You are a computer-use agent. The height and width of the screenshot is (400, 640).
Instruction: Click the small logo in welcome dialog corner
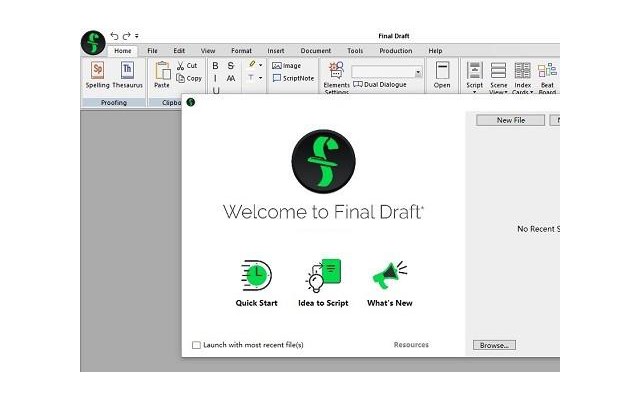click(x=191, y=102)
